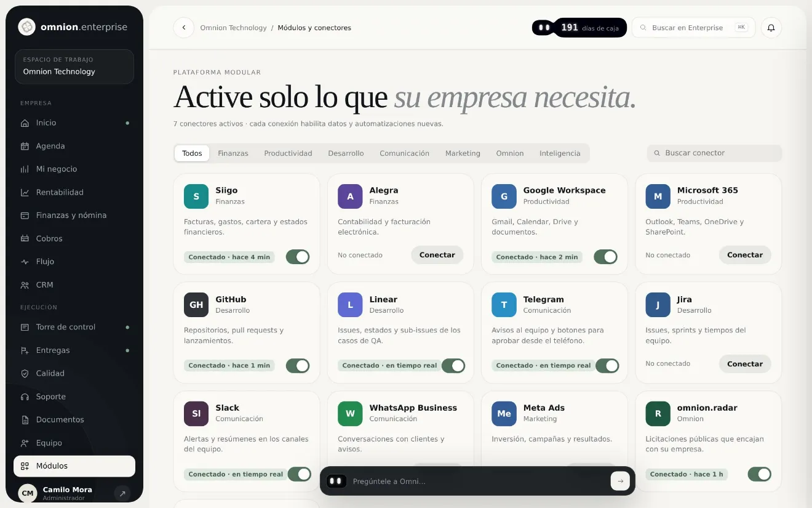This screenshot has height=508, width=812.
Task: Click the Cobros sidebar icon
Action: point(25,238)
